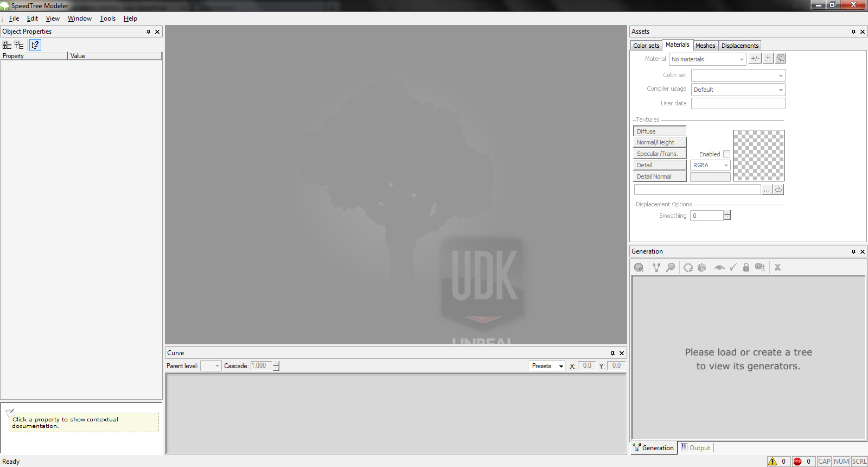Open the View menu
The image size is (868, 467).
coord(53,18)
